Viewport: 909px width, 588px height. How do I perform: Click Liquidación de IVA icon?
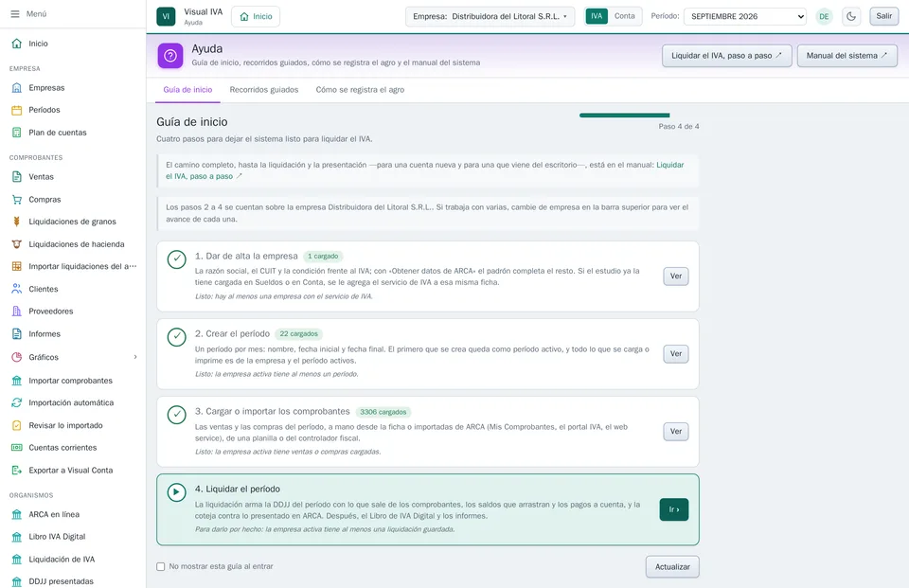[17, 560]
